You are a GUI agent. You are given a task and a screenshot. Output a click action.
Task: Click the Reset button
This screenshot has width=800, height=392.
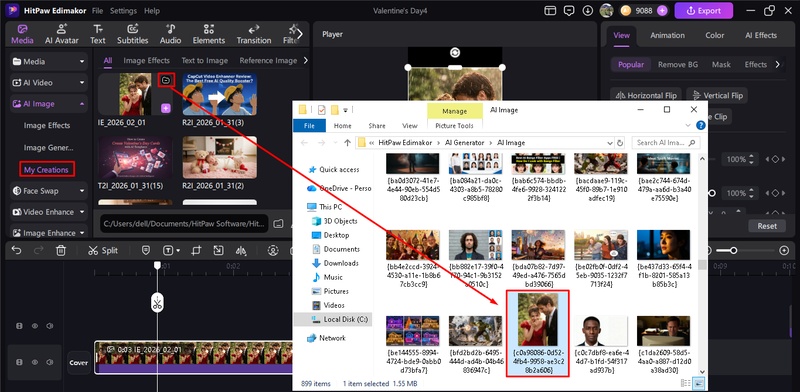(x=767, y=226)
